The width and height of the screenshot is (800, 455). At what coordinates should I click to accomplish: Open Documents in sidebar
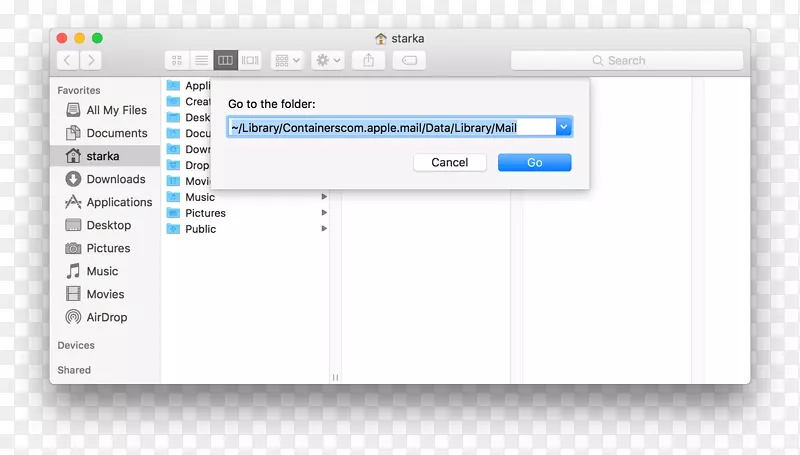[x=106, y=133]
